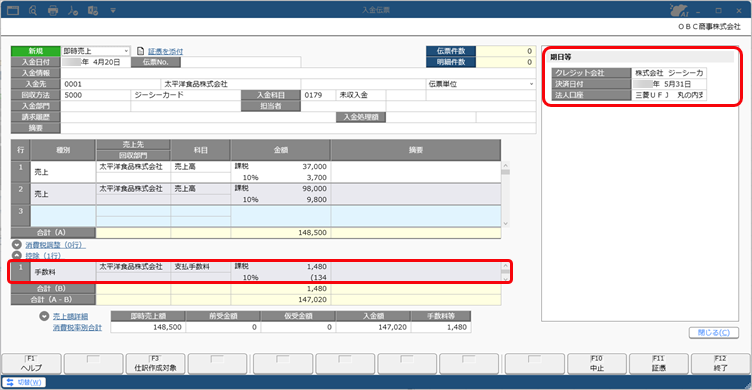The image size is (752, 390).
Task: Click the 控除 (1行) link
Action: point(43,256)
